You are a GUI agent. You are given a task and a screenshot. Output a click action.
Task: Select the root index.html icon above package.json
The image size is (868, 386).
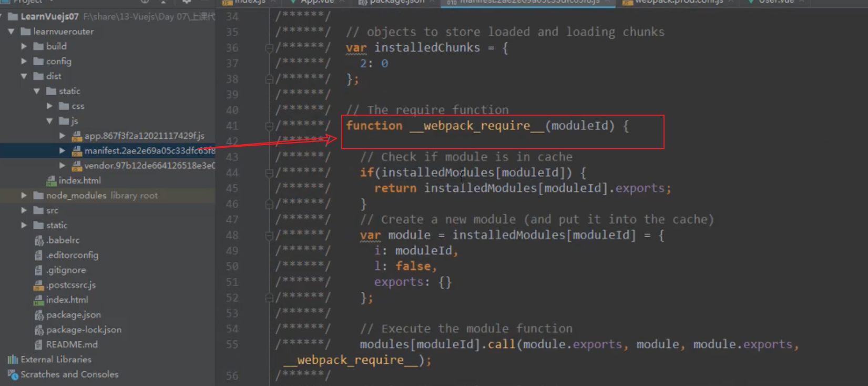pos(38,300)
